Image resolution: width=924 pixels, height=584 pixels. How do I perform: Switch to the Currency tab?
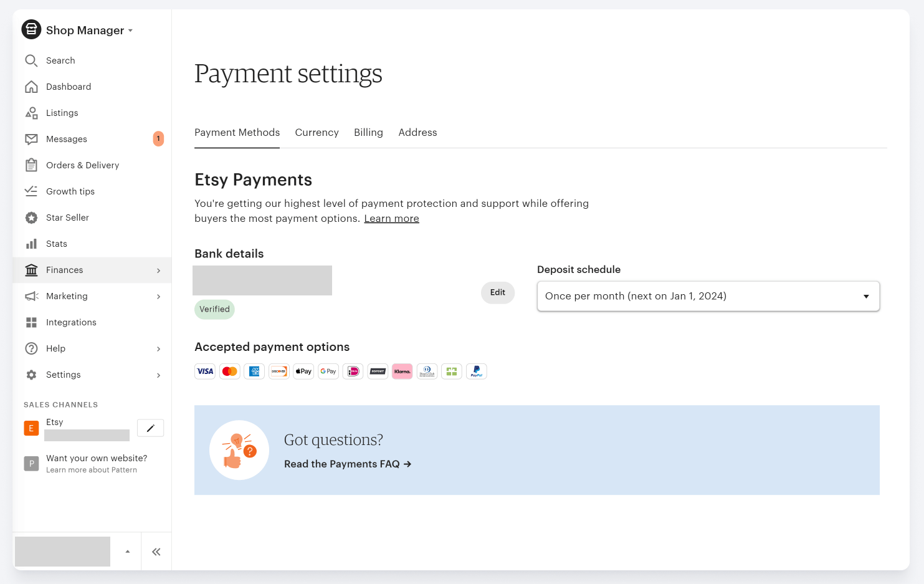tap(317, 132)
